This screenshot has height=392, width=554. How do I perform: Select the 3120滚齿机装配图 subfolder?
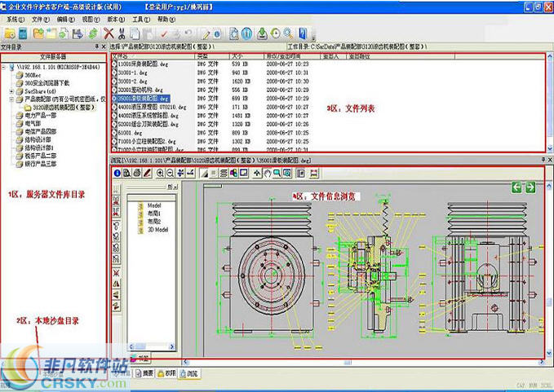click(64, 108)
